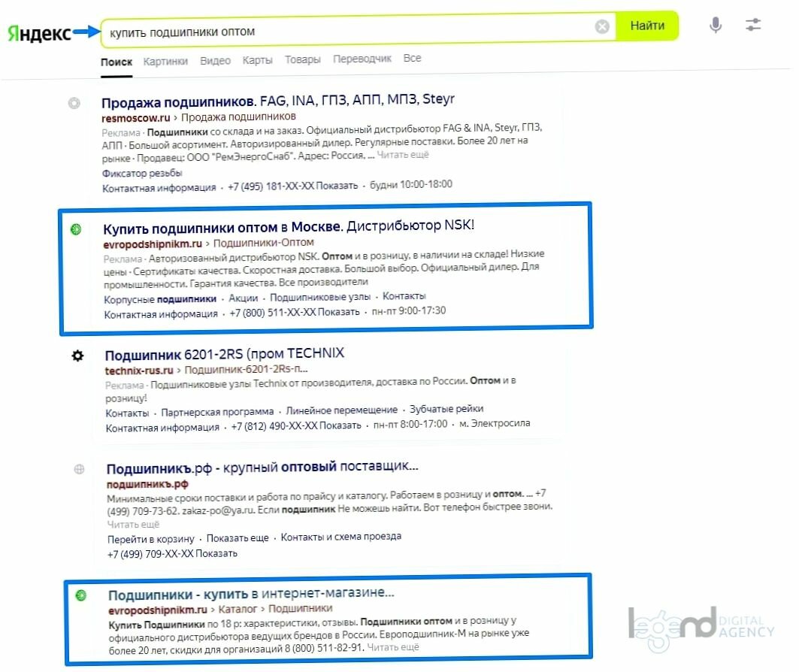
Task: Select the Поиск tab
Action: coord(117,62)
